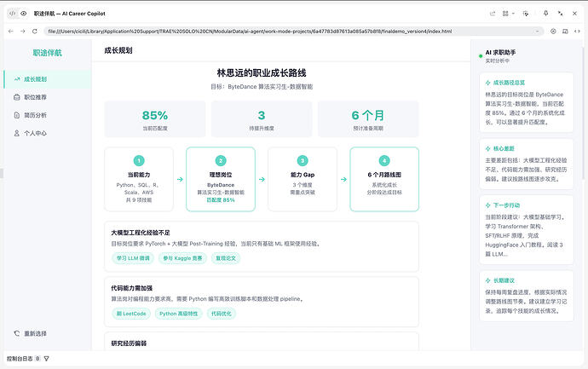The width and height of the screenshot is (588, 369).
Task: Click the sparkle icon beside 下一步行动
Action: [488, 205]
